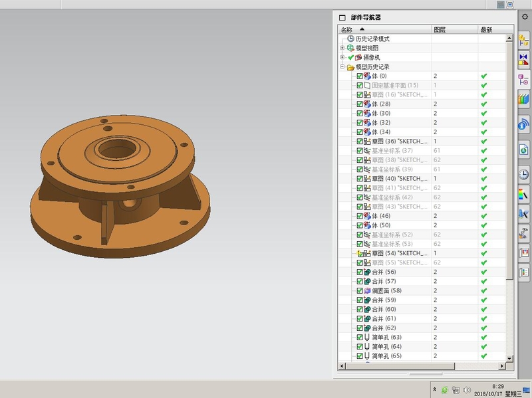Open the System Materials color palette tab
This screenshot has width=532, height=398.
pos(523,194)
